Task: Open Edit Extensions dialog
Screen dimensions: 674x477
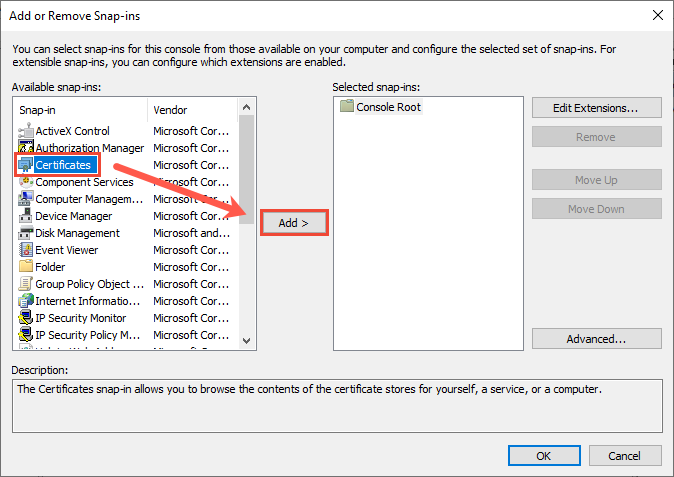Action: coord(596,107)
